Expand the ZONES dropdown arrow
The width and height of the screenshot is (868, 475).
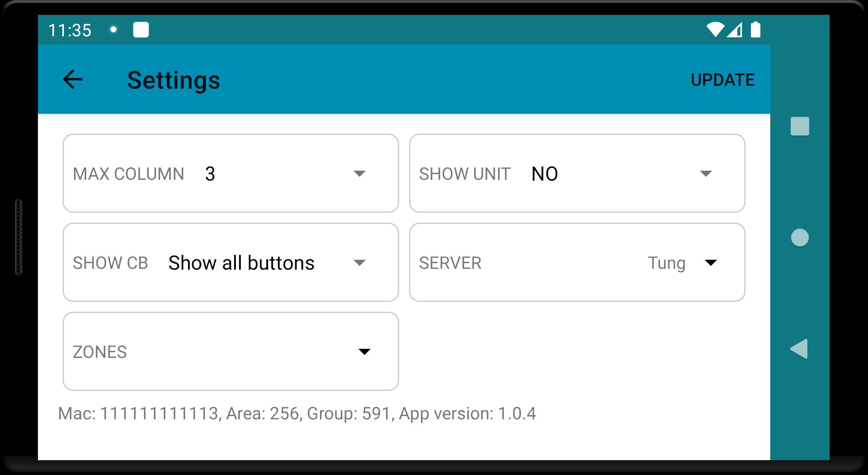[x=365, y=352]
